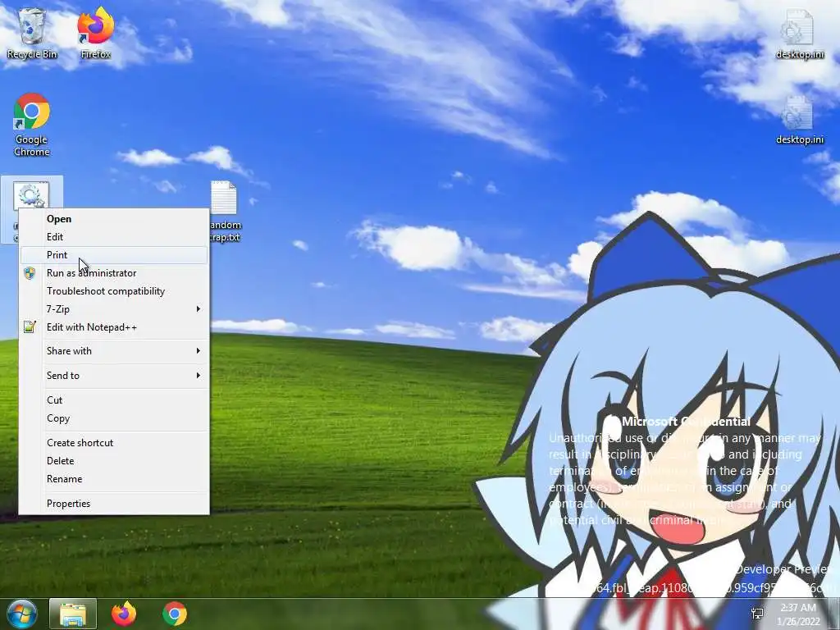Open Properties from the context menu
This screenshot has height=630, width=840.
tap(113, 504)
